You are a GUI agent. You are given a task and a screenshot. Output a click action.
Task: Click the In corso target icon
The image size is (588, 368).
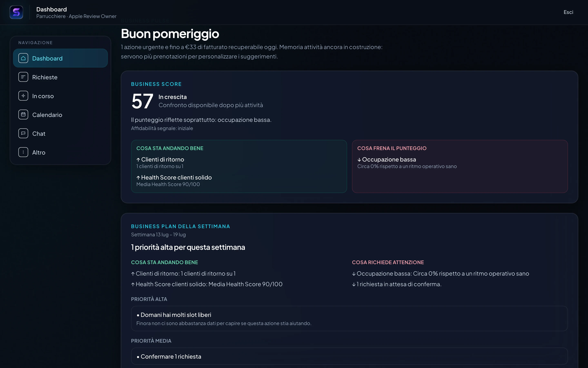coord(23,96)
